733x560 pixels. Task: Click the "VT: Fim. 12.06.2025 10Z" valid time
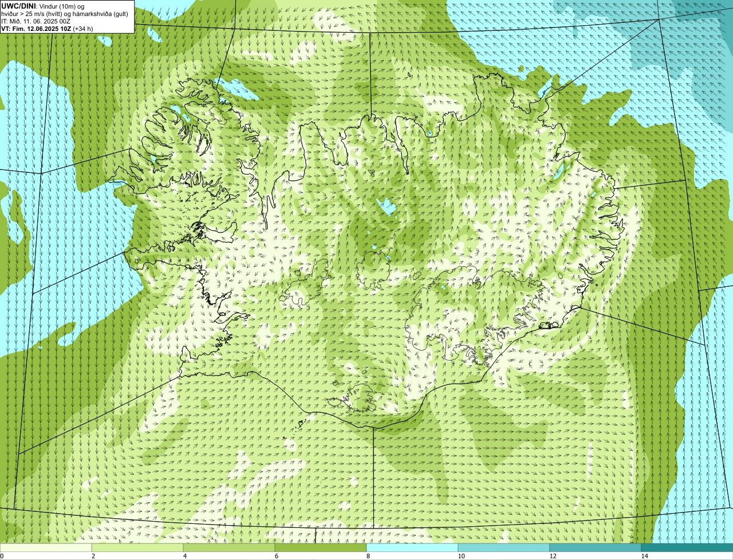point(37,28)
